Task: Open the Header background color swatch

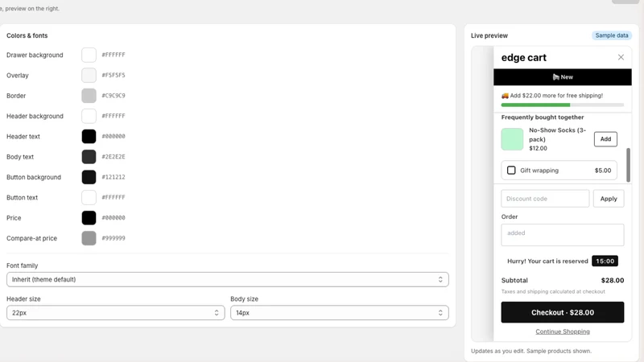Action: 89,116
